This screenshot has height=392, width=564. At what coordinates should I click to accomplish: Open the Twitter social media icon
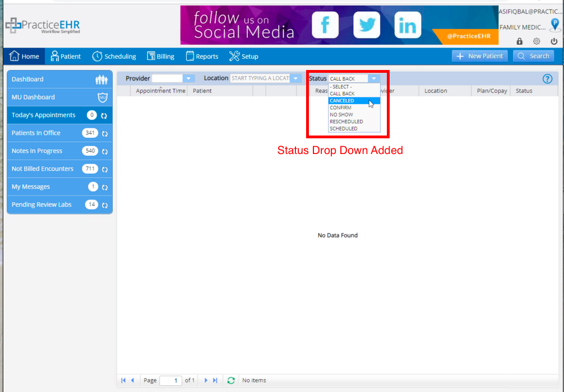367,25
